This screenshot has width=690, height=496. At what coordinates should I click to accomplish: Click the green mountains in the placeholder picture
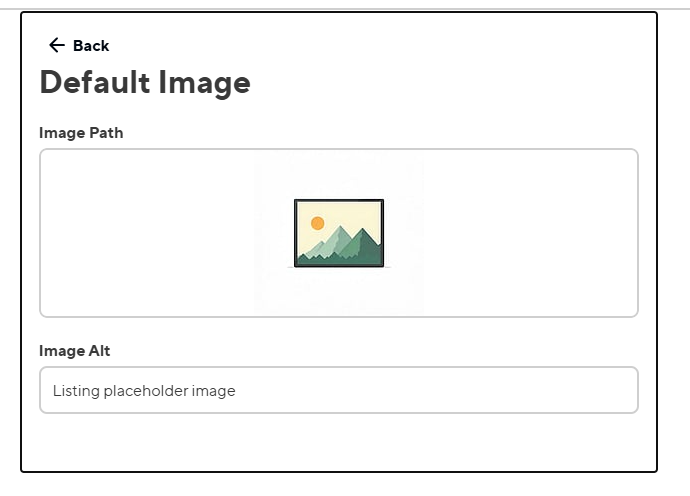(341, 245)
